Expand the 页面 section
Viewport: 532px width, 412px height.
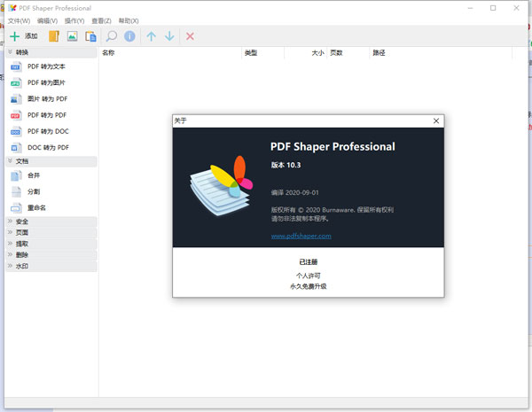coord(51,233)
